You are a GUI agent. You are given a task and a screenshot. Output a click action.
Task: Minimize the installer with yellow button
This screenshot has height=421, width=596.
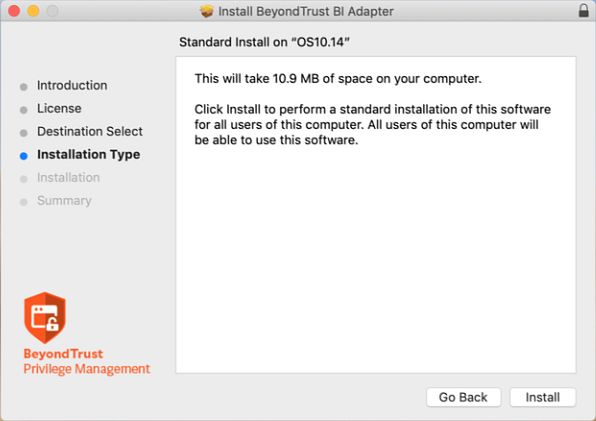33,11
